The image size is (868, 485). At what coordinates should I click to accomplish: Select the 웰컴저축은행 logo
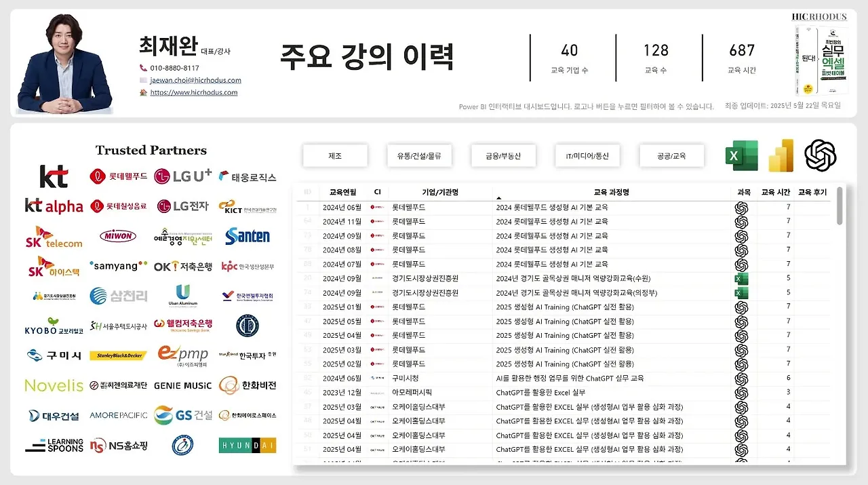point(183,325)
